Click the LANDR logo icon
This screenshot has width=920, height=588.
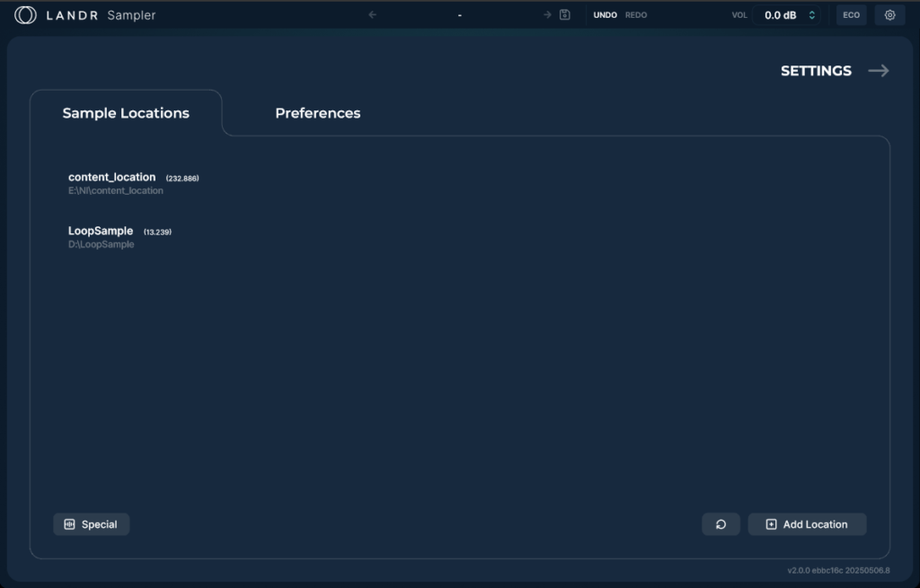point(25,15)
